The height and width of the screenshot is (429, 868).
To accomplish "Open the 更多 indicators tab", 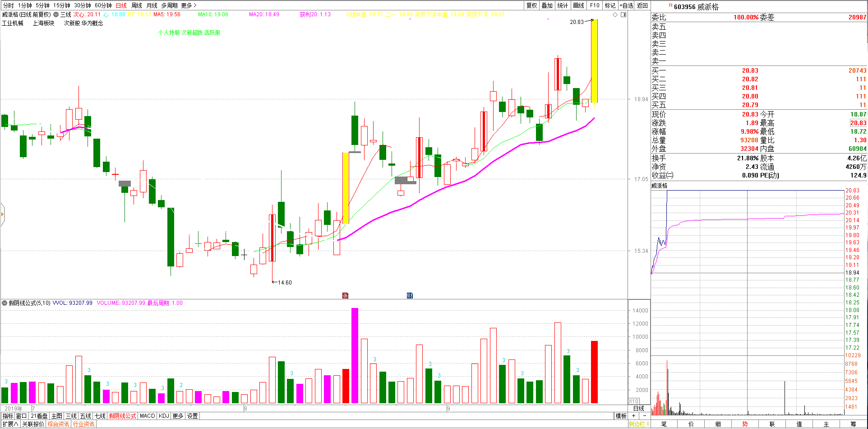I will tap(178, 416).
